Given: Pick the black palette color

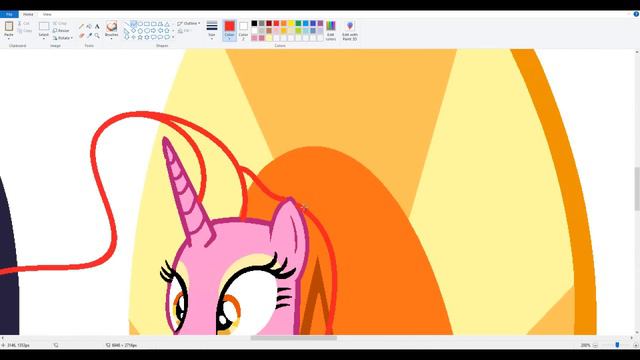Looking at the screenshot, I should pyautogui.click(x=254, y=24).
